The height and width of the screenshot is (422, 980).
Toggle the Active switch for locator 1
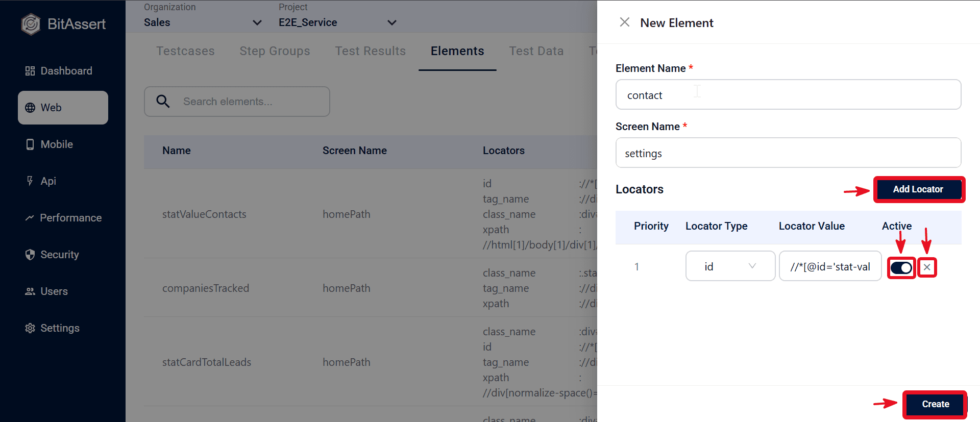(x=901, y=268)
